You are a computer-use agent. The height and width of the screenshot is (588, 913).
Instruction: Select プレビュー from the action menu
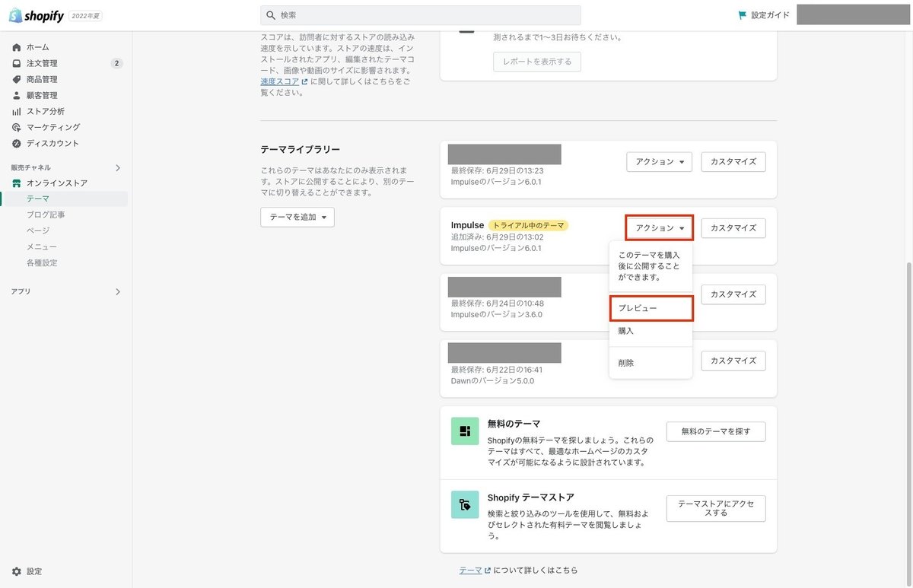pos(651,308)
